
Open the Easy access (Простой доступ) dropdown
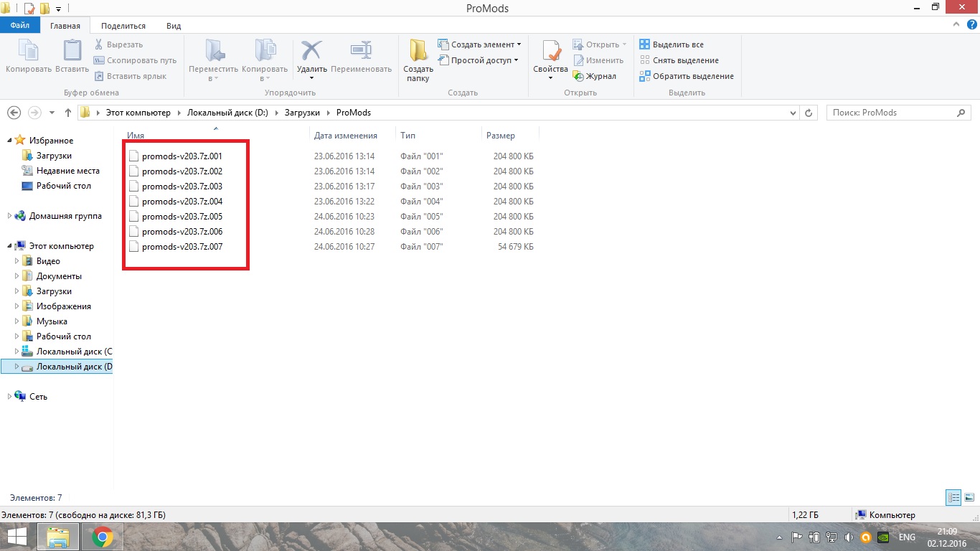click(x=478, y=60)
